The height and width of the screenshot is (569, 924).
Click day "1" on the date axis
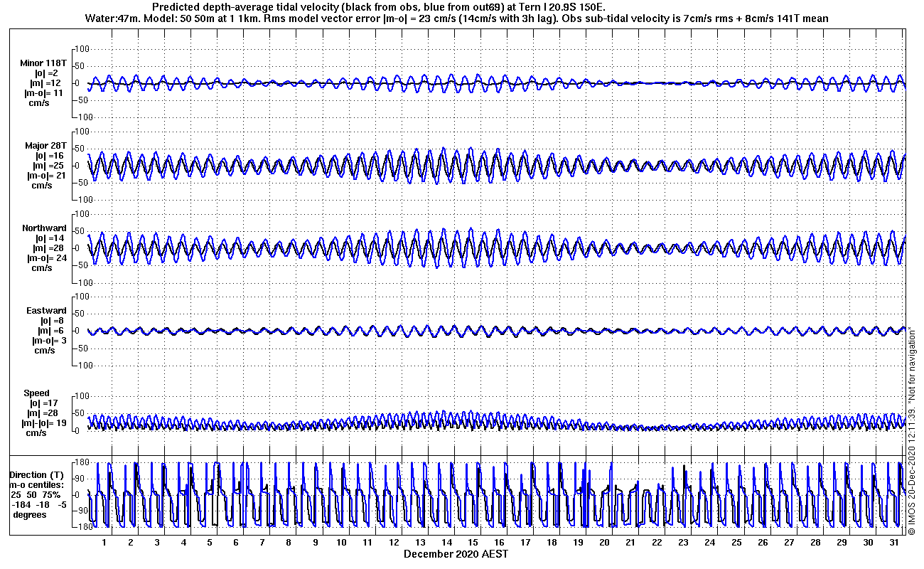104,543
